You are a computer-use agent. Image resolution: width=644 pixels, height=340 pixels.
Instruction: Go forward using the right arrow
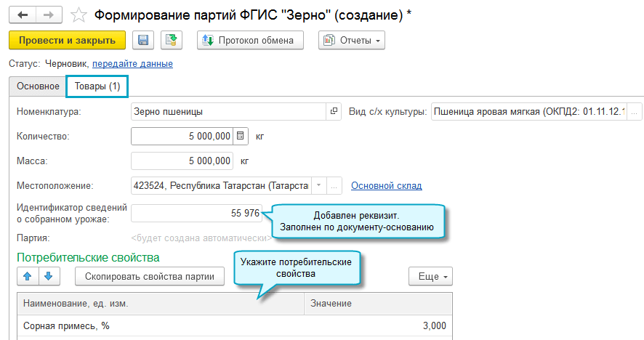(48, 15)
